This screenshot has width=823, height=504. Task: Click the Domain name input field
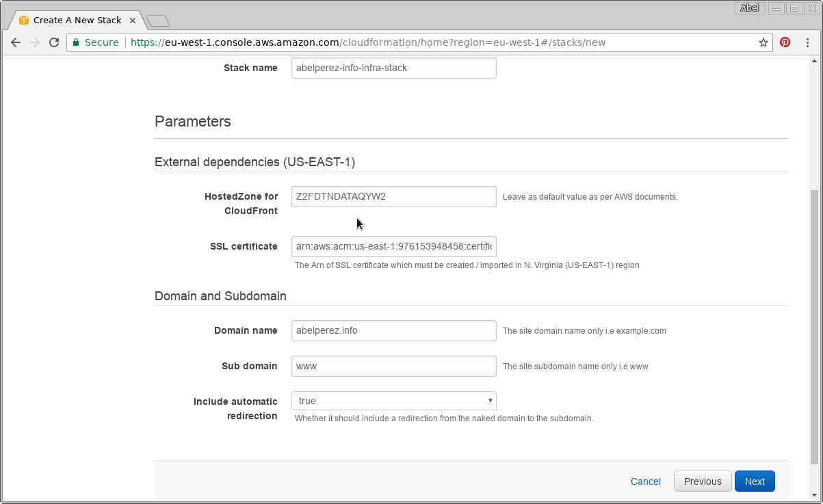(393, 330)
